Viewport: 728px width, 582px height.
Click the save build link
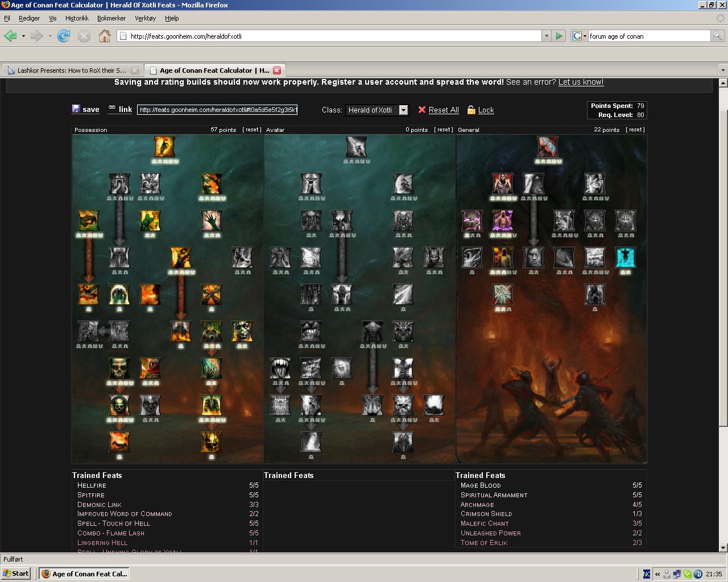(86, 109)
